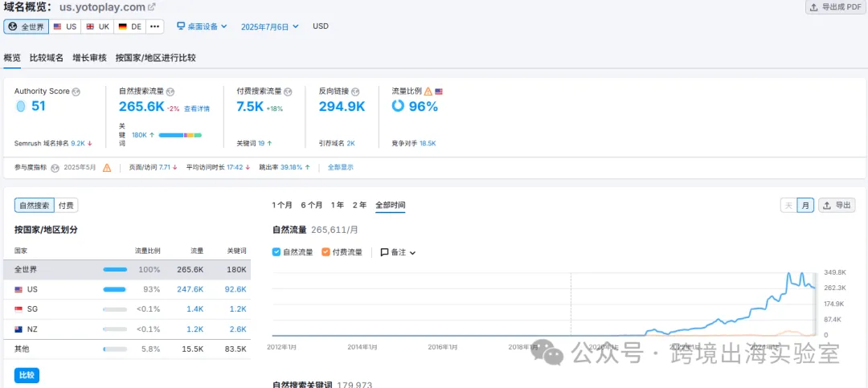Click US traffic share progress bar
Image resolution: width=868 pixels, height=388 pixels.
[x=115, y=289]
